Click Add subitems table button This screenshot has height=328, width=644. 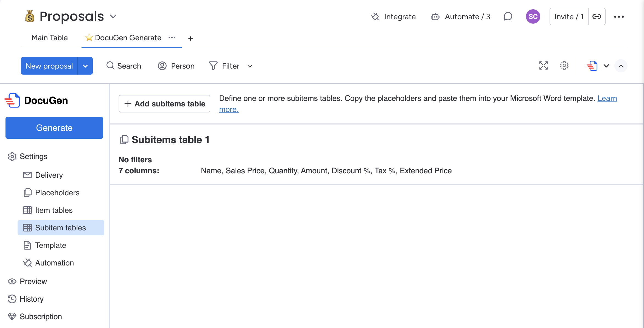tap(164, 104)
